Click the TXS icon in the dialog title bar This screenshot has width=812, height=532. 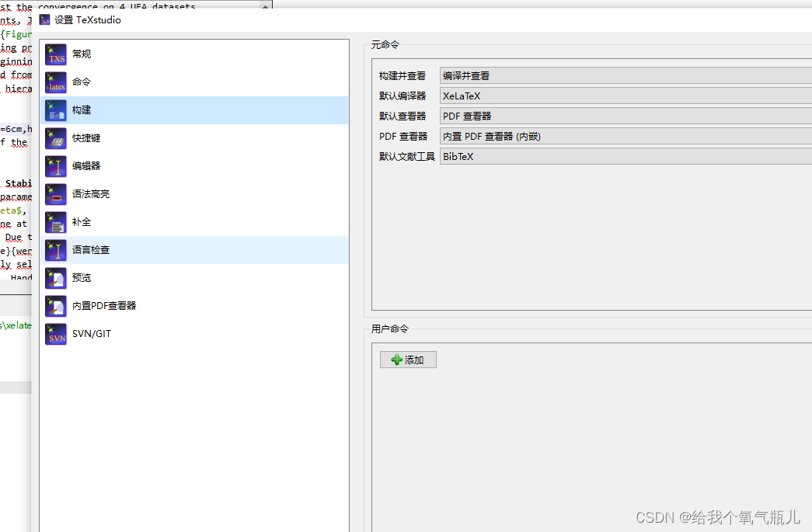point(44,19)
